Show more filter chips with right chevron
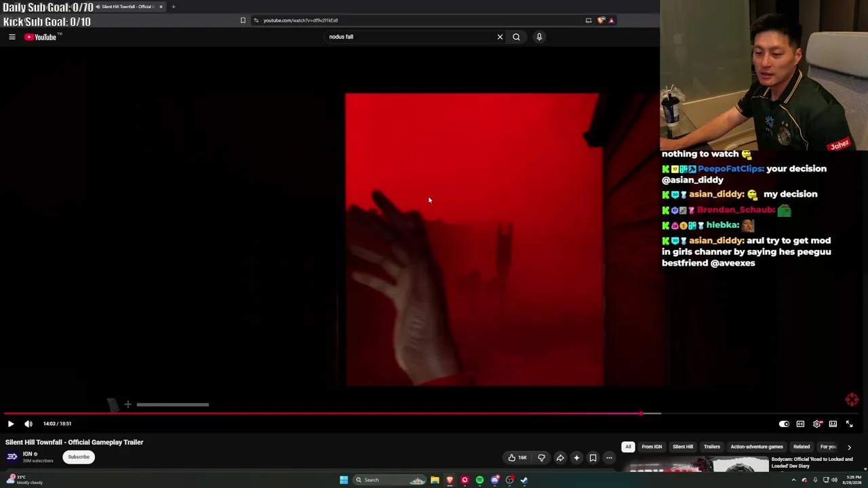Screen dimensions: 868x488 click(849, 447)
